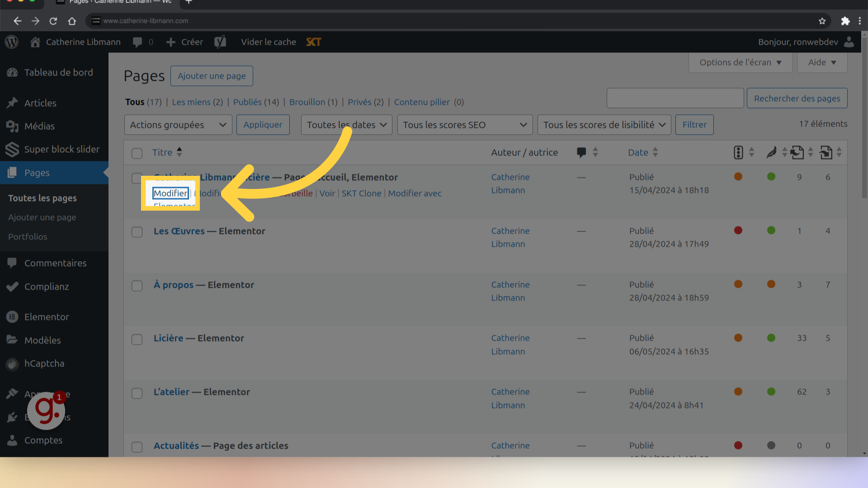Open the Toutes les dates dropdown
This screenshot has width=868, height=488.
coord(347,125)
